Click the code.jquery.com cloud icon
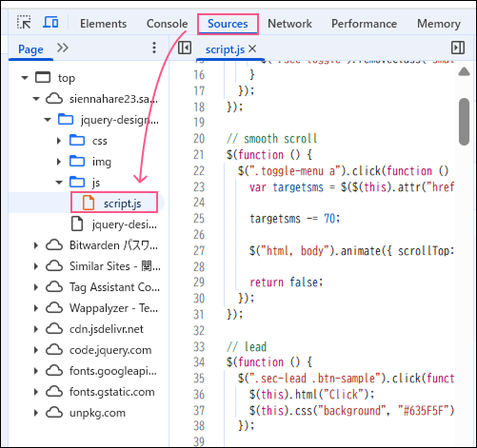Image resolution: width=477 pixels, height=448 pixels. pyautogui.click(x=54, y=349)
